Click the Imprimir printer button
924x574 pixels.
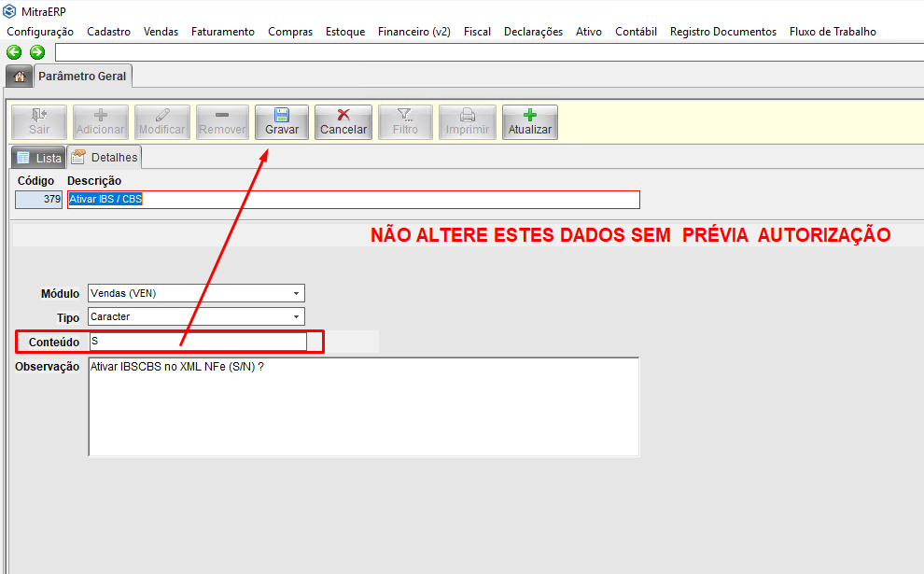(467, 122)
